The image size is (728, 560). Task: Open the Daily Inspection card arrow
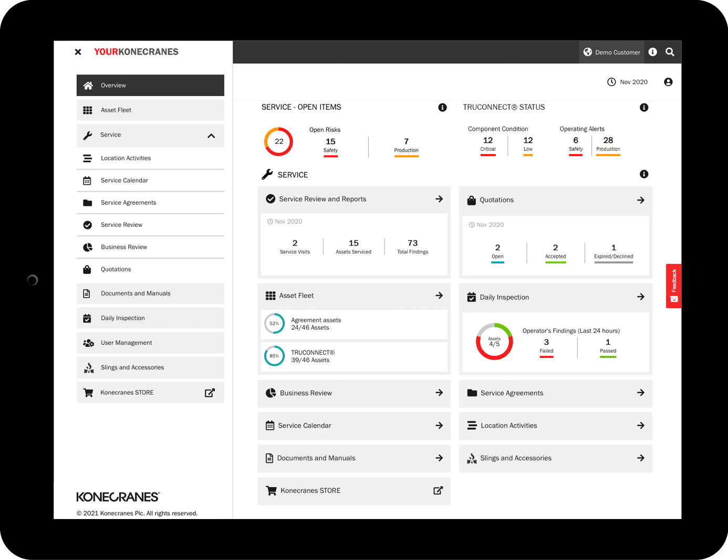click(640, 297)
